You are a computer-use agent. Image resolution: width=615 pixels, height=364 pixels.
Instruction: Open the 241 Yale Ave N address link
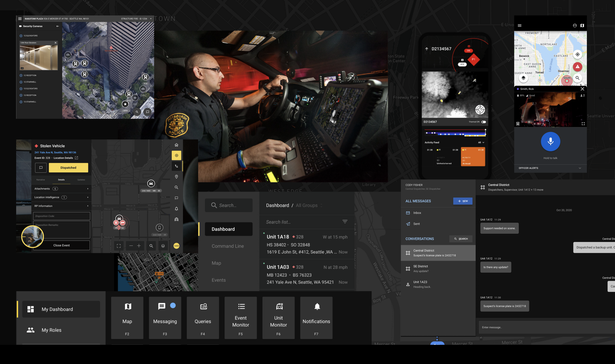coord(55,152)
